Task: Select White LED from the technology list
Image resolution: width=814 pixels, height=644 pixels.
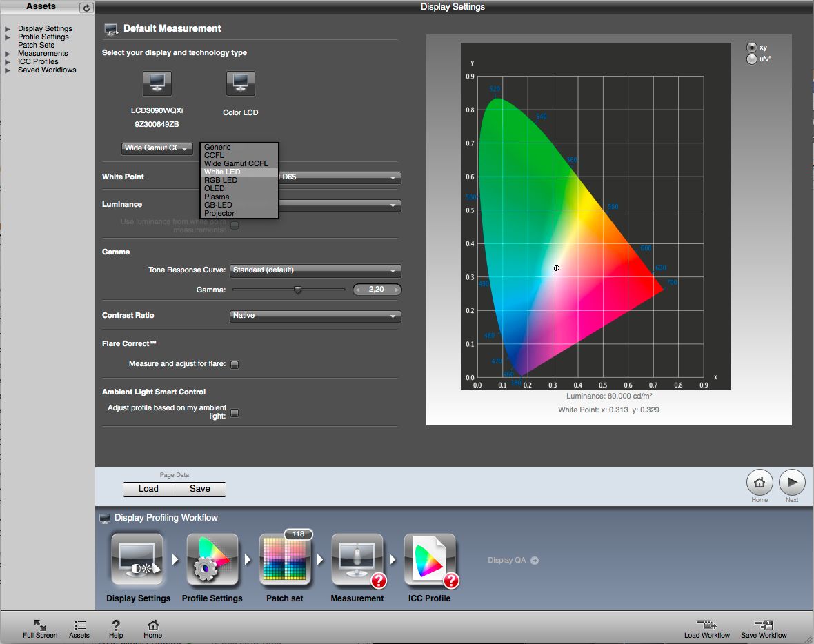Action: (x=221, y=171)
